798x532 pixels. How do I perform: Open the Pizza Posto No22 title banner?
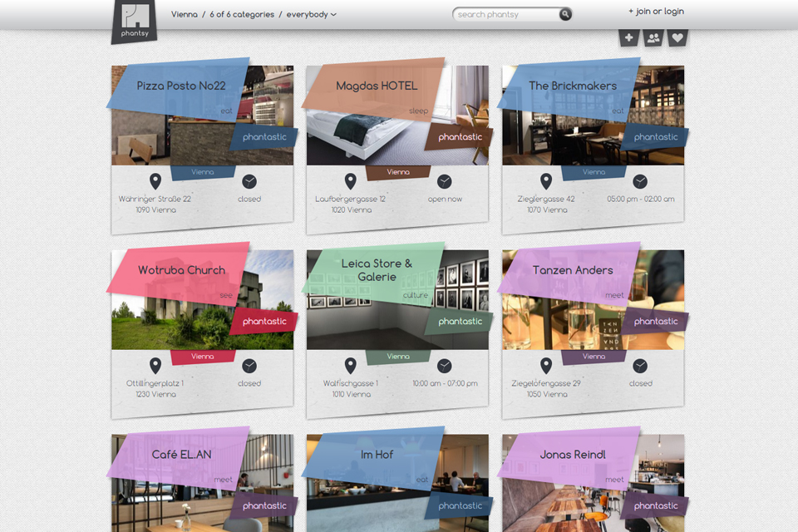click(178, 90)
